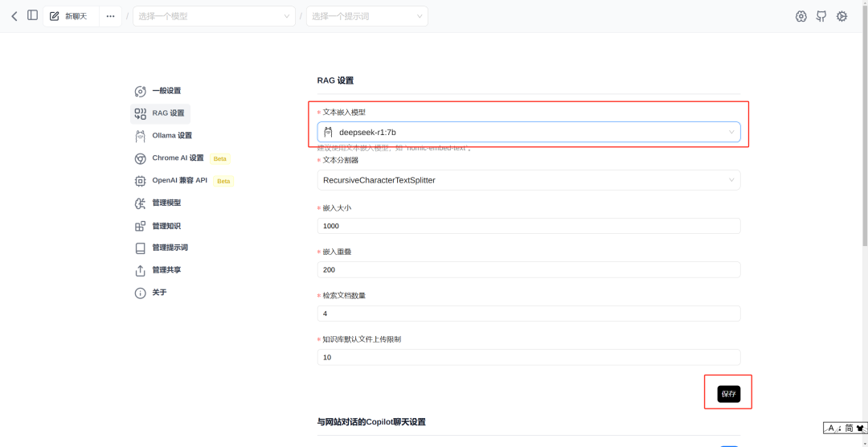Open the RecursiveCharacterTextSplitter dropdown

point(529,180)
